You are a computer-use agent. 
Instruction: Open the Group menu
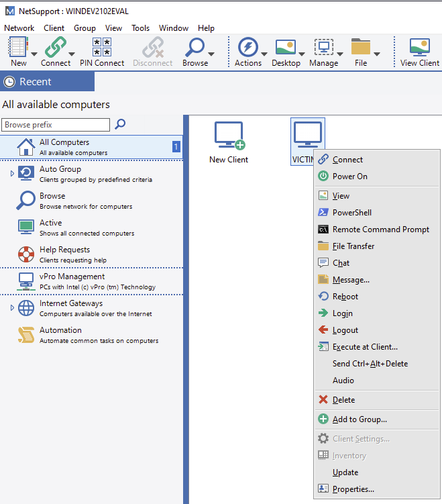click(x=85, y=28)
